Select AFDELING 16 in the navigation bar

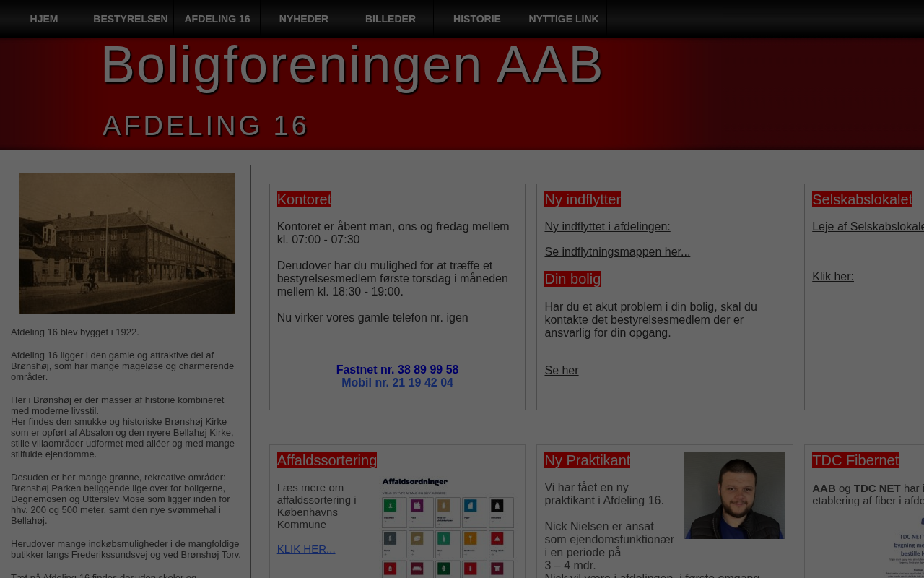click(217, 19)
